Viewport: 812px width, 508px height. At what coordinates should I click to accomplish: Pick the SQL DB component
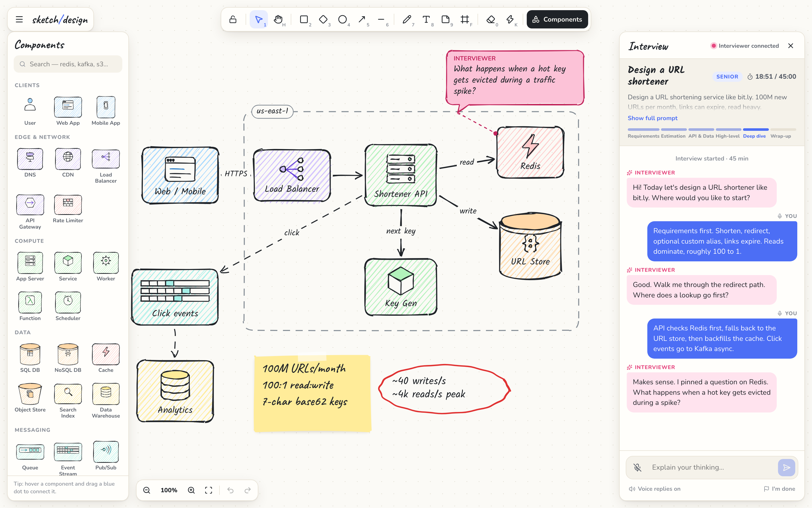(x=30, y=358)
